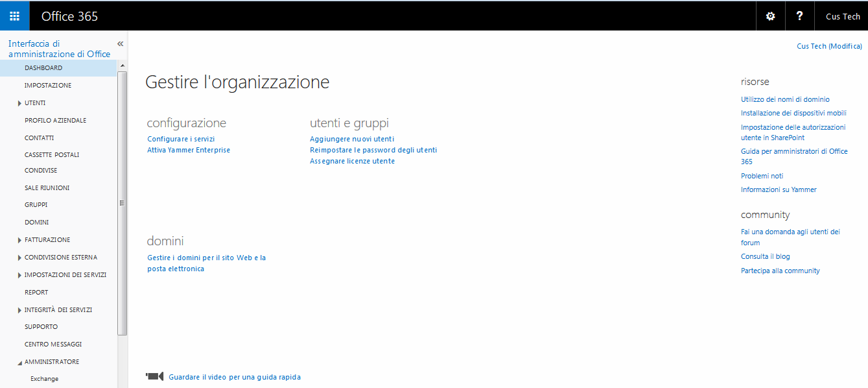Click Aggiungere nuovi utenti link

(x=352, y=139)
